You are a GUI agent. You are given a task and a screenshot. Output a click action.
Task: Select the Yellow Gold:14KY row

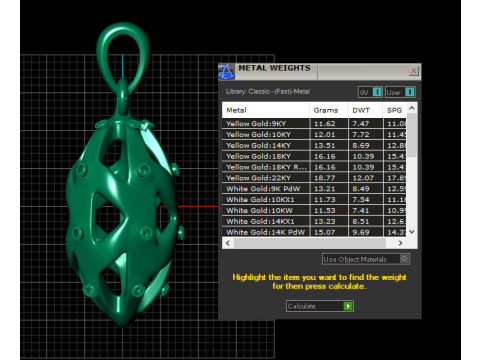click(314, 146)
